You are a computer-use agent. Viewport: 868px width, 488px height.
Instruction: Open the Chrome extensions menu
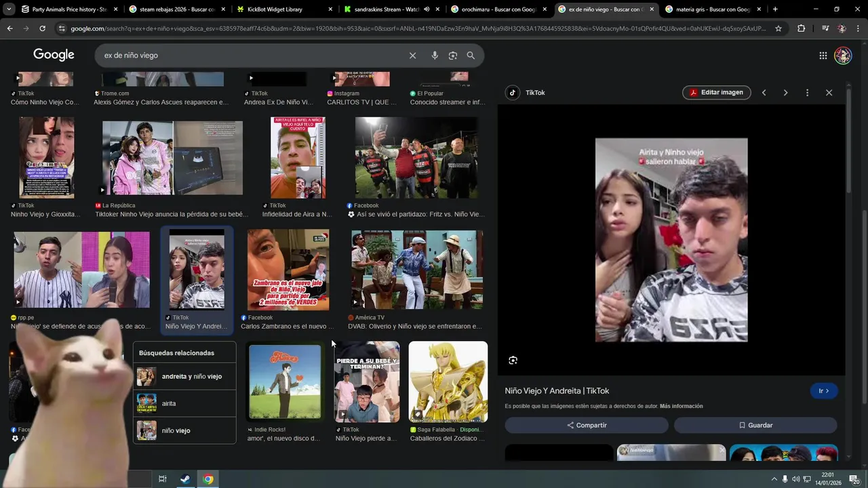[x=802, y=28]
